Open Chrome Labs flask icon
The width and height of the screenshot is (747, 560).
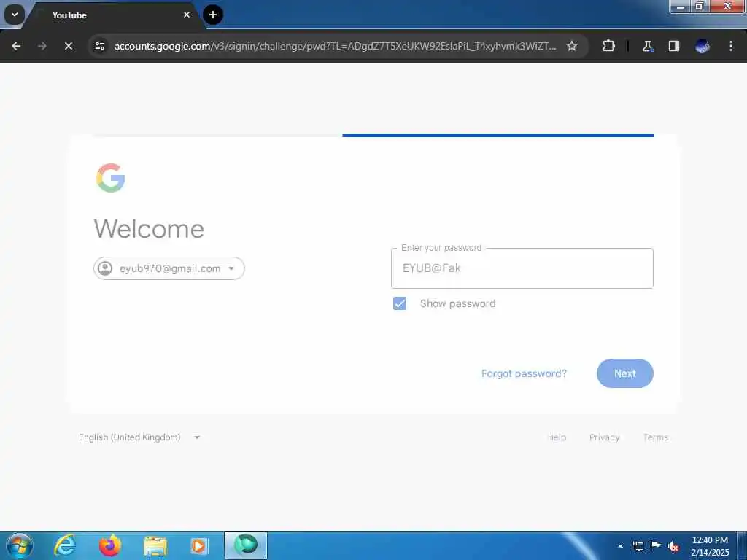[x=647, y=46]
